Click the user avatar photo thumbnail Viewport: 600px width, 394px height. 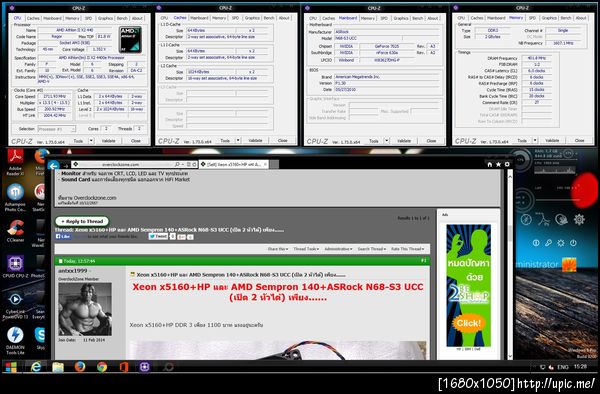(85, 309)
